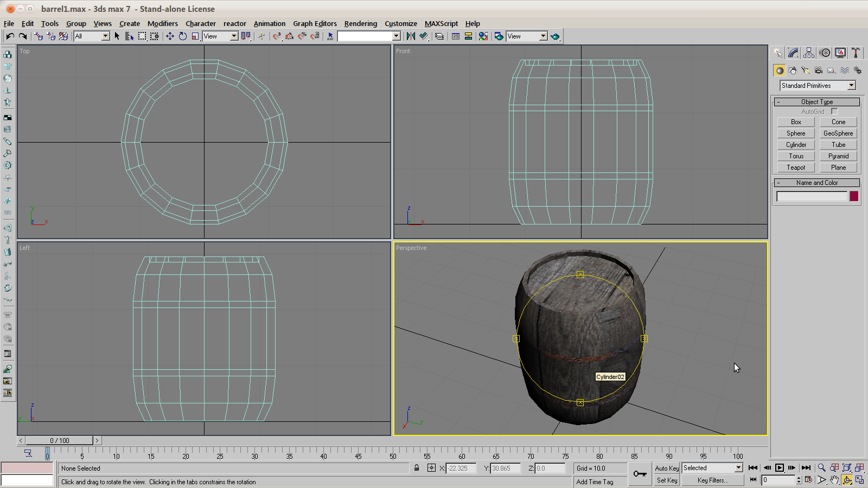Toggle Set Key animation mode
This screenshot has width=868, height=488.
click(x=667, y=480)
